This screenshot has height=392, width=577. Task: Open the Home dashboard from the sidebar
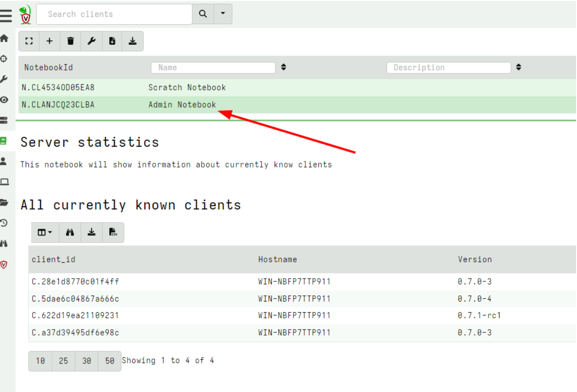pos(5,38)
